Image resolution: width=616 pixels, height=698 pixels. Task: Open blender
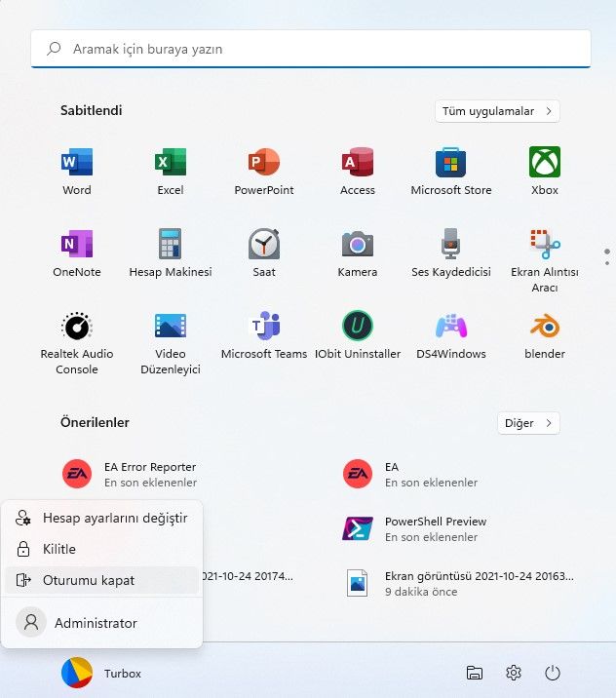[544, 335]
